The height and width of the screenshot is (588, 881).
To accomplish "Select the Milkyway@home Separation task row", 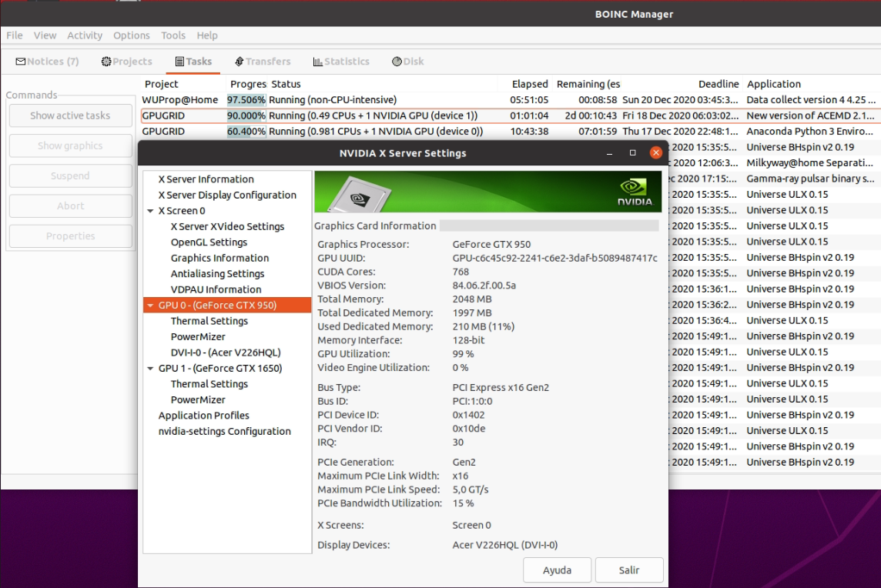I will pos(774,163).
